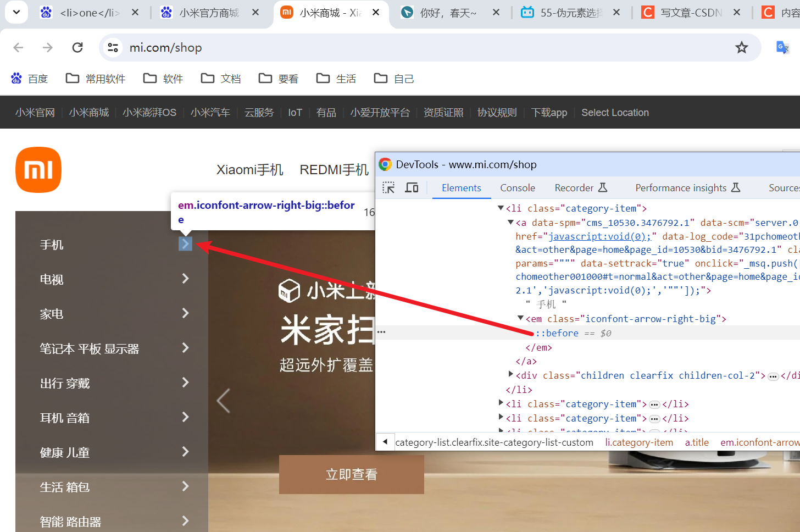Expand the 耳机 音箱 category arrow
Viewport: 800px width, 532px height.
(186, 417)
